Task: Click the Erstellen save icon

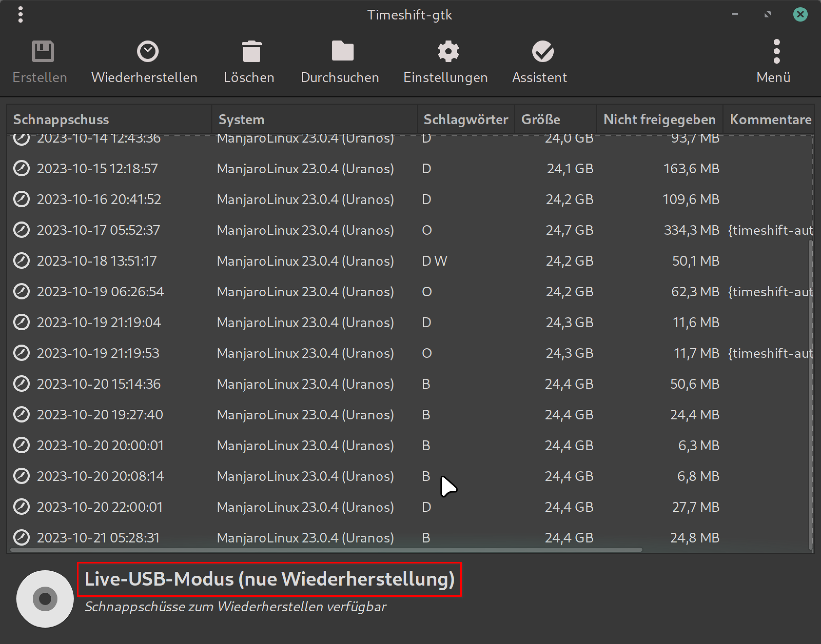Action: click(x=43, y=51)
